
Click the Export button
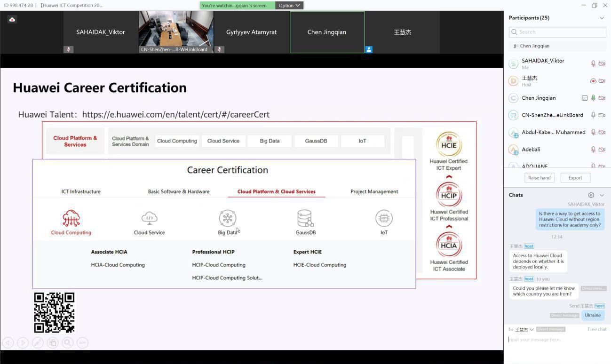[575, 178]
